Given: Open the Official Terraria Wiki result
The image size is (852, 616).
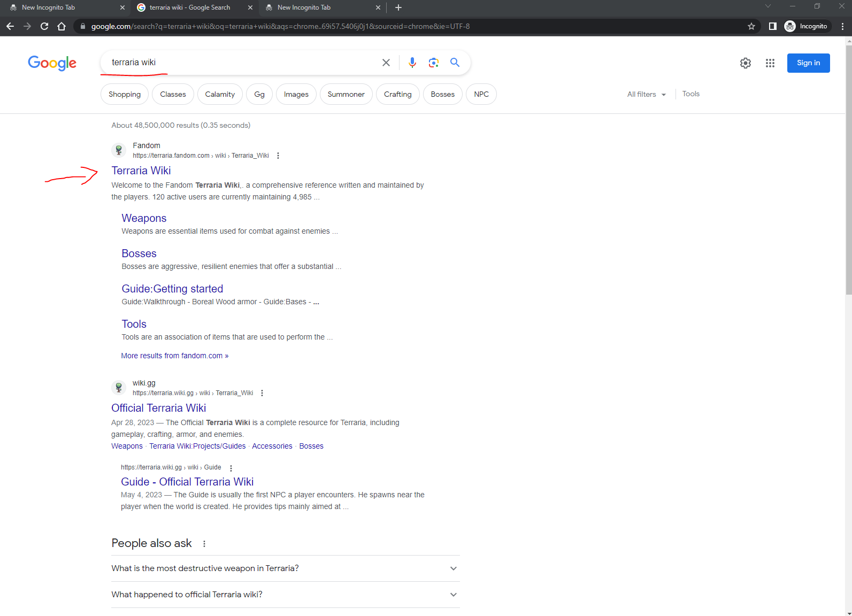Looking at the screenshot, I should coord(158,408).
